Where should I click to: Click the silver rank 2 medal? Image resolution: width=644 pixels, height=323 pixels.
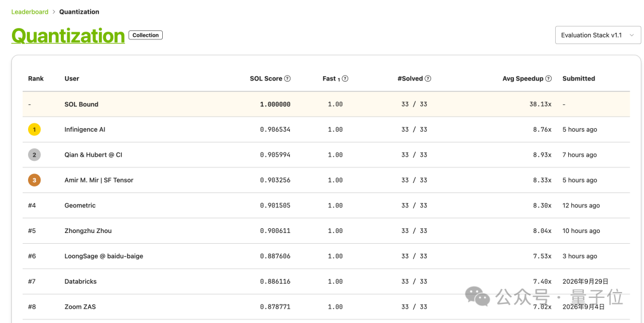(34, 155)
